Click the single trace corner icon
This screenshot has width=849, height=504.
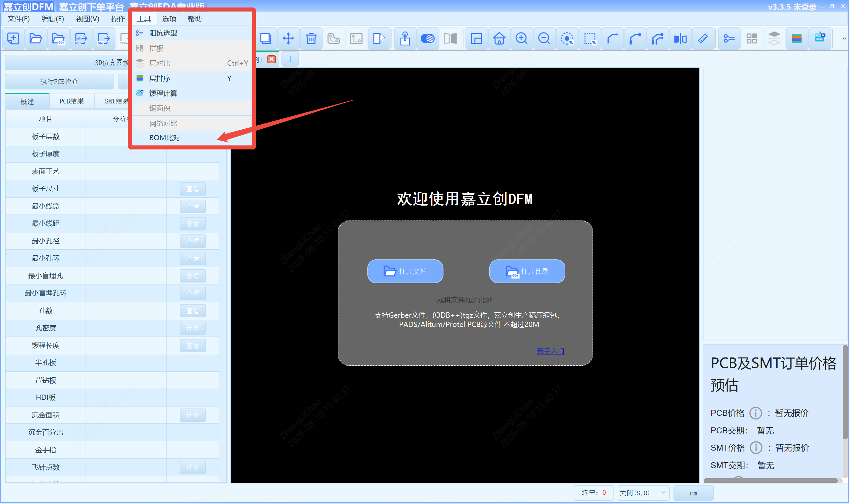[612, 38]
